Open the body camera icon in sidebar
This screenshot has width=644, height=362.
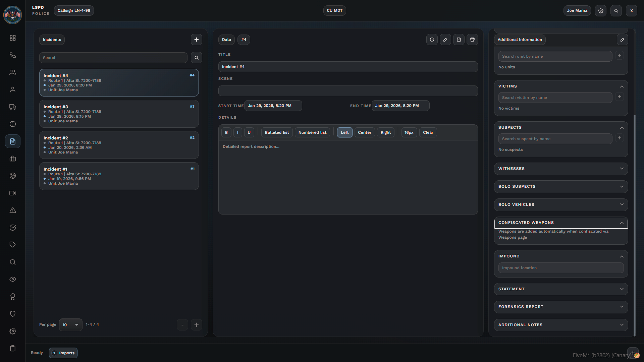13,193
